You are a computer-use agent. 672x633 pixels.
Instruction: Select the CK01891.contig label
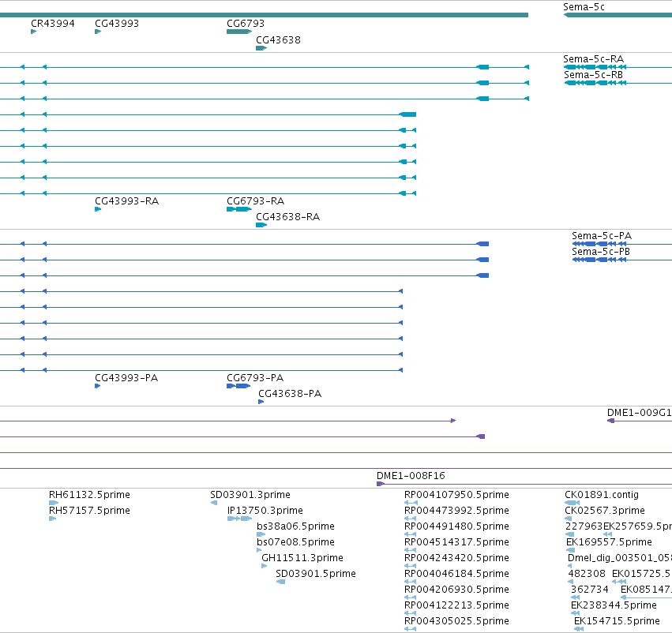pos(602,495)
